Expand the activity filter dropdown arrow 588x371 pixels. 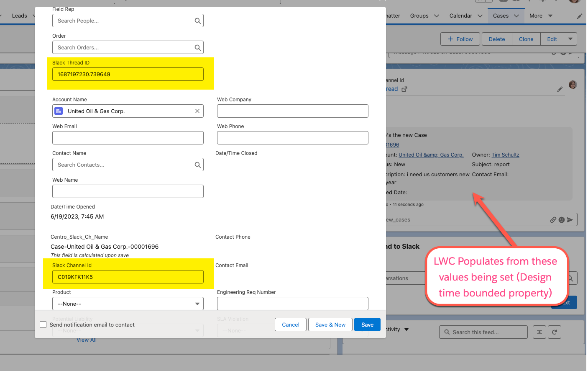[406, 330]
